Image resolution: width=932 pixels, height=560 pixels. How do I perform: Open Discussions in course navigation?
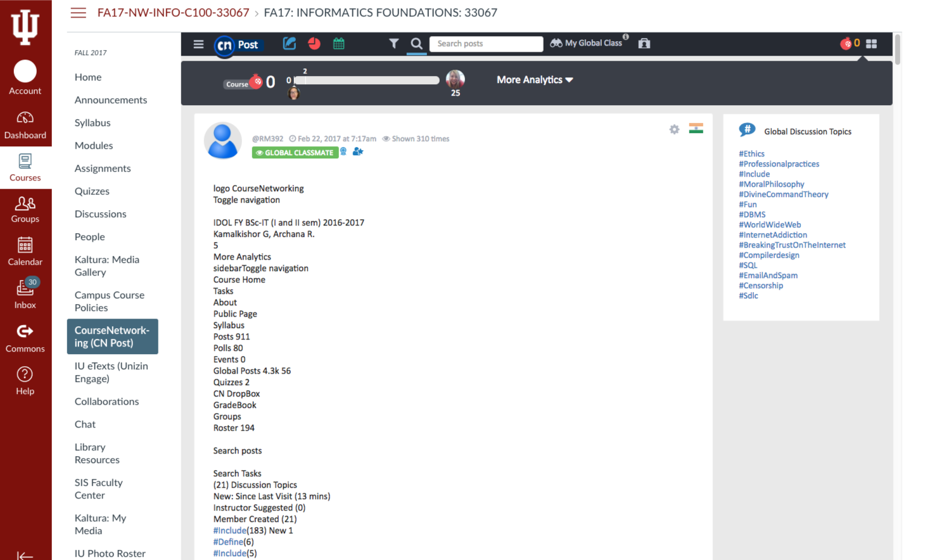pos(101,214)
